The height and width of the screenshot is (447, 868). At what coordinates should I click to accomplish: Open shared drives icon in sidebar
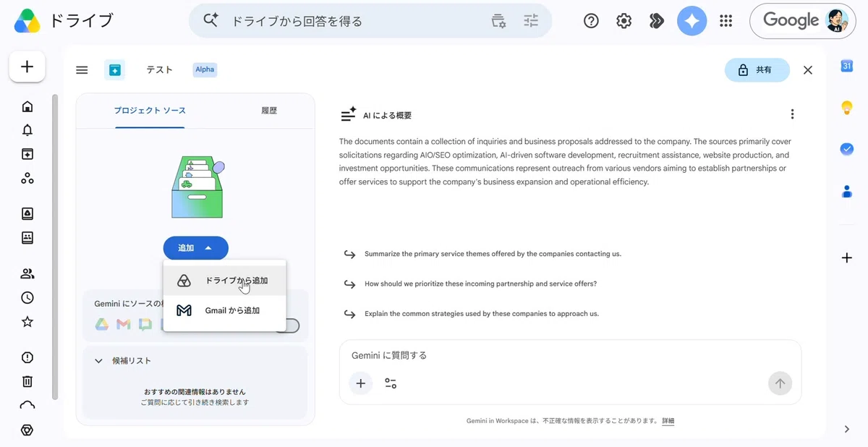pos(27,237)
